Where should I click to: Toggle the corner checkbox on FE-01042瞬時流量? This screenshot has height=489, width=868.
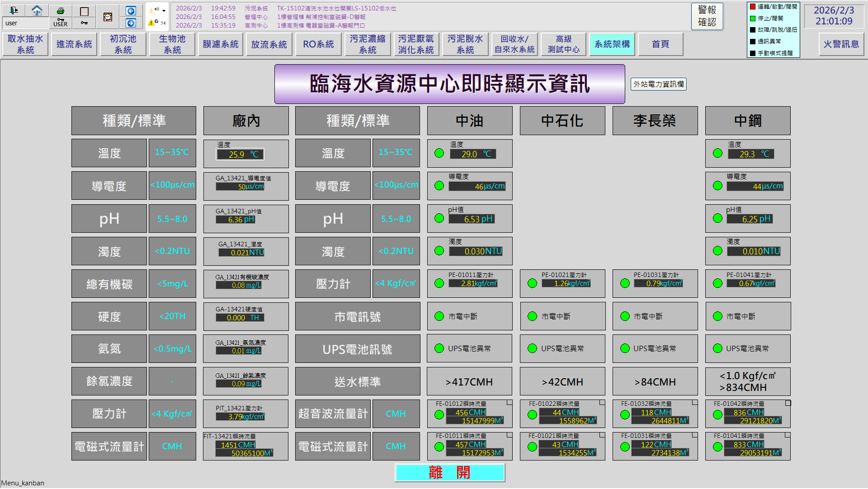(788, 403)
